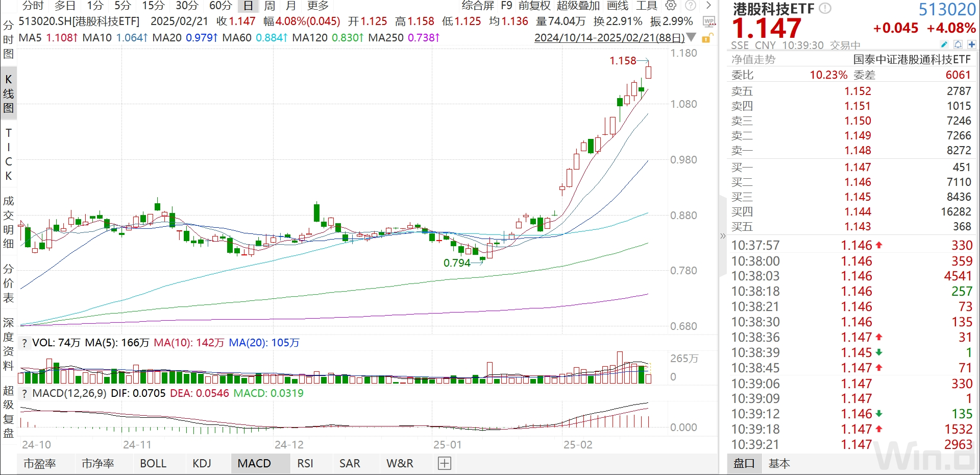
Task: Open the F9 deep data view
Action: pos(506,6)
